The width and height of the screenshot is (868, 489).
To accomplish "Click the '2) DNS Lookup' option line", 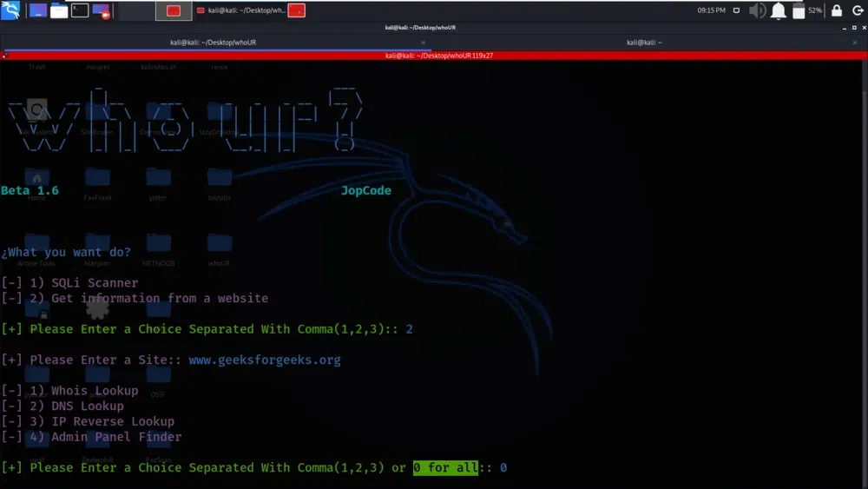I will click(62, 406).
